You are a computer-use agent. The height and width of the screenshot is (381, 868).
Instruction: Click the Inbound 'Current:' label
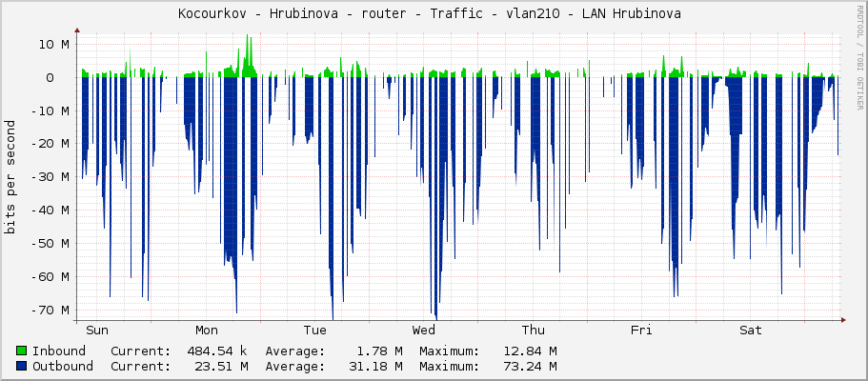[x=141, y=351]
